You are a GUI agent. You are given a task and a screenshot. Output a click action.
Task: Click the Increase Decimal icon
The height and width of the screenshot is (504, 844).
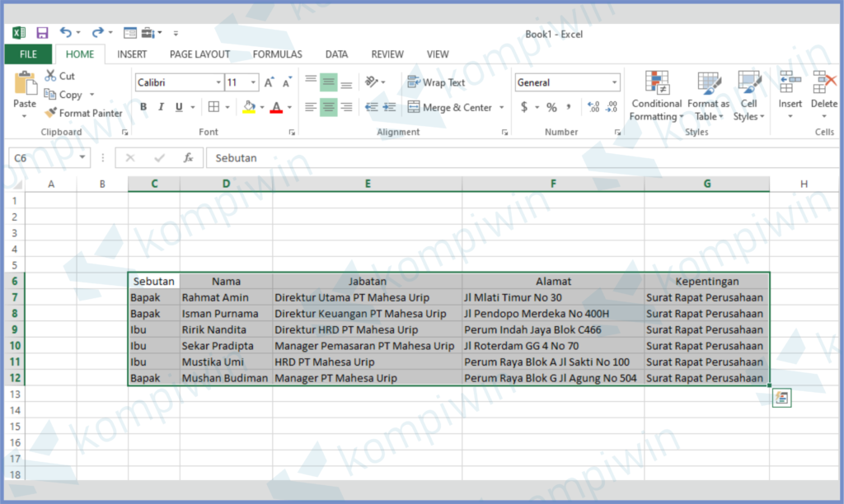point(593,106)
